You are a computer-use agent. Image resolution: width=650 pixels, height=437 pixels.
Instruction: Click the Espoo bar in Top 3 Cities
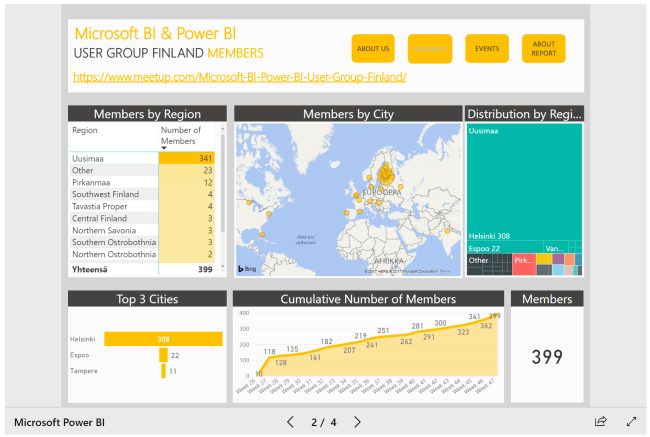[163, 355]
